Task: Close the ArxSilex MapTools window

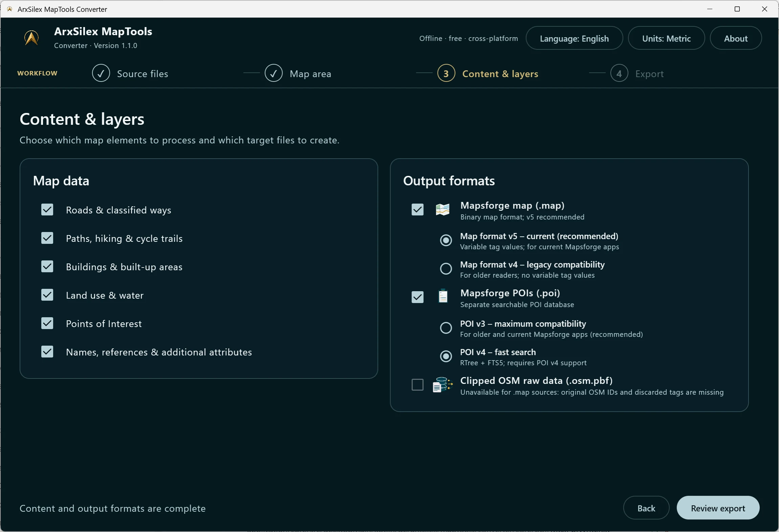Action: (x=765, y=9)
